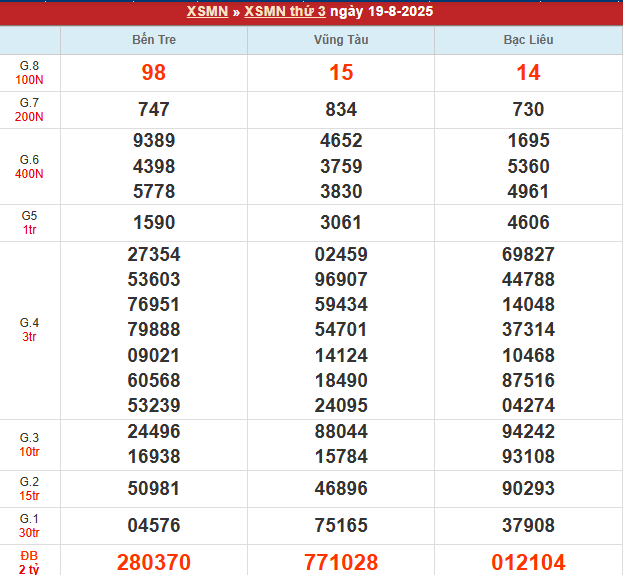The width and height of the screenshot is (623, 575).
Task: Select G.7 number 834
Action: pyautogui.click(x=341, y=109)
